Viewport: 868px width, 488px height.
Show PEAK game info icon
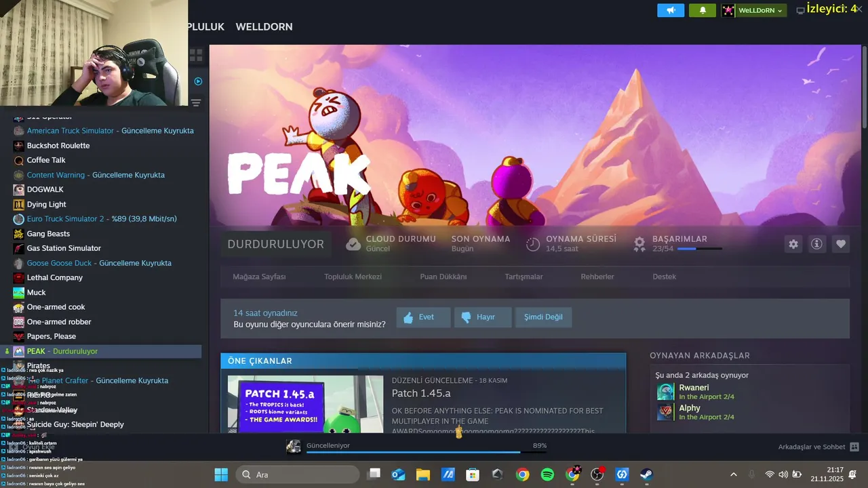tap(816, 244)
